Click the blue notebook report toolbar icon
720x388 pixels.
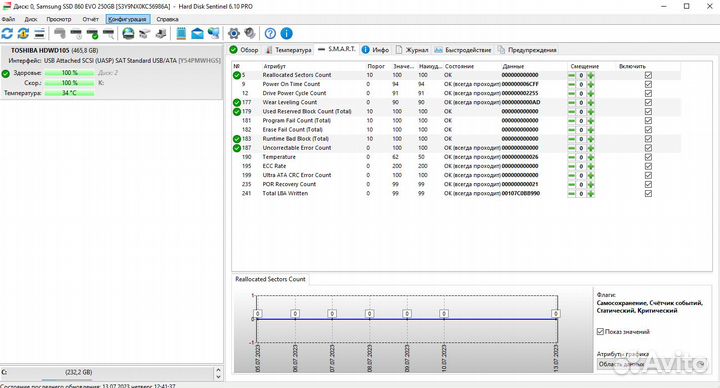181,33
